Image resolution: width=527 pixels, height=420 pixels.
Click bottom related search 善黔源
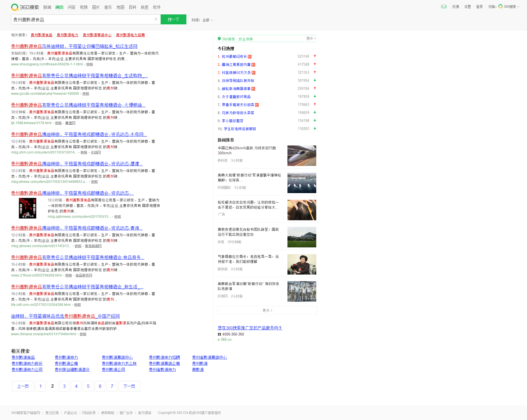[x=198, y=370]
